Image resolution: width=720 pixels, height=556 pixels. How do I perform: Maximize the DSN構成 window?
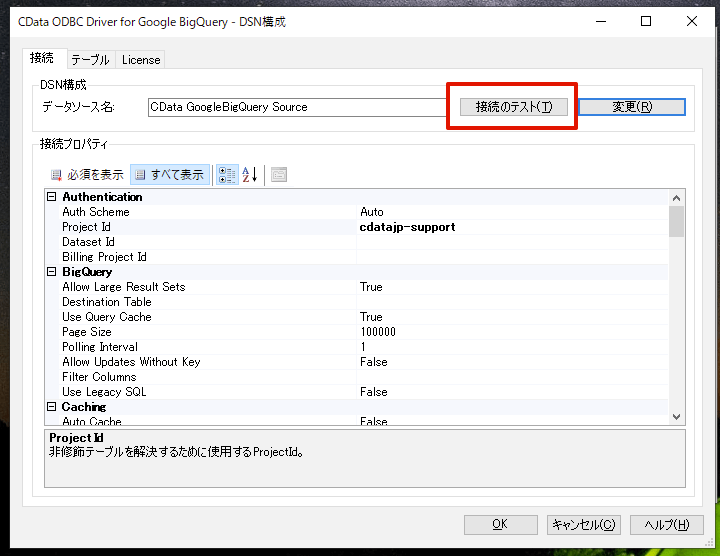tap(646, 21)
